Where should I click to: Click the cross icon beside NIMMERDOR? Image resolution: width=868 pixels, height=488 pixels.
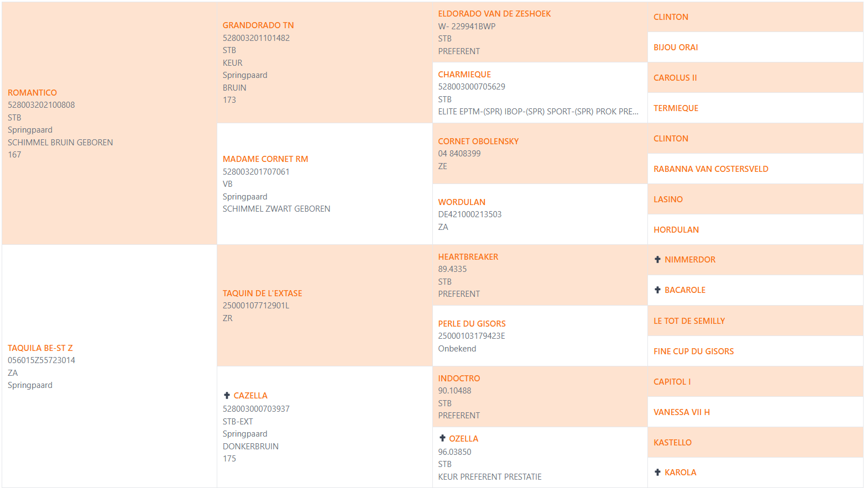[657, 259]
